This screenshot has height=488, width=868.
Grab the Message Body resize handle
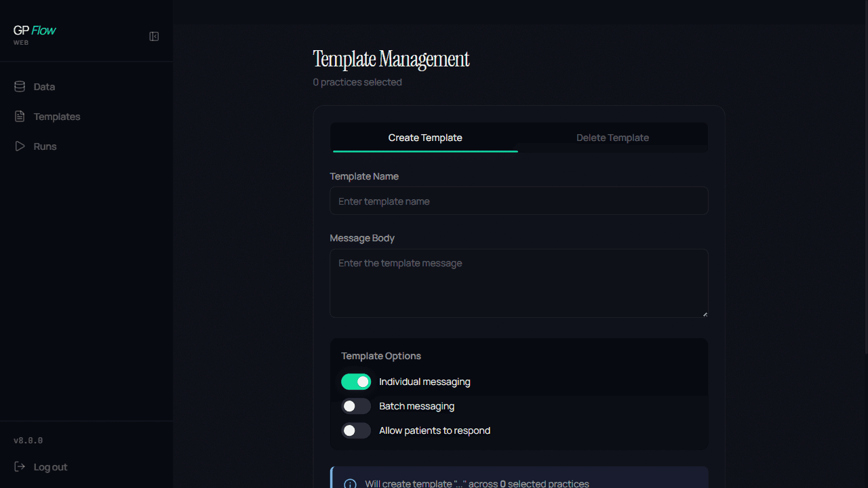click(705, 314)
